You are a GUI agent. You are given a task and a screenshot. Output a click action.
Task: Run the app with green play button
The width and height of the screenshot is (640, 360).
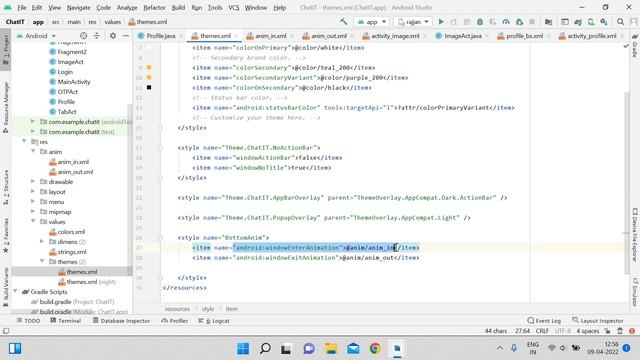[441, 22]
